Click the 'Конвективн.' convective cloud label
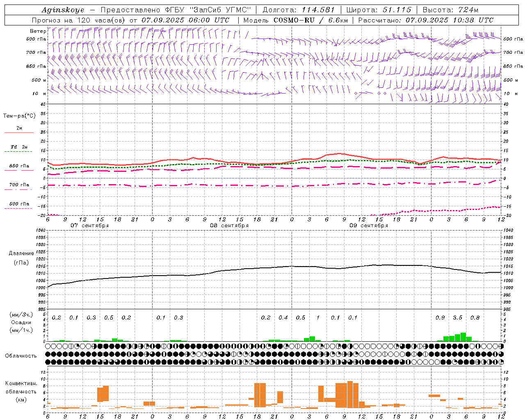 tap(21, 383)
